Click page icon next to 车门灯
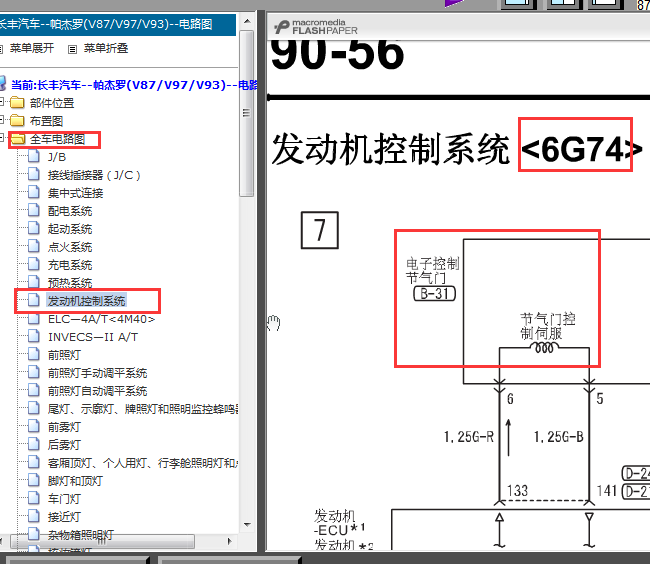Screen dimensions: 650x564 pyautogui.click(x=34, y=498)
